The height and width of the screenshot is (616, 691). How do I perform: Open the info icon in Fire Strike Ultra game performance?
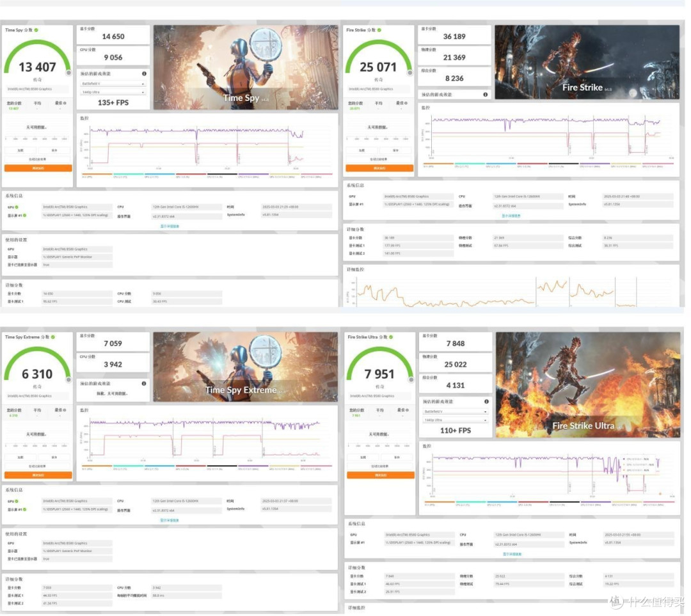click(486, 402)
